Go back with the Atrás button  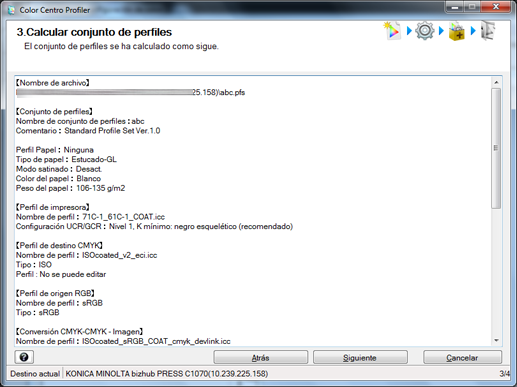(260, 357)
